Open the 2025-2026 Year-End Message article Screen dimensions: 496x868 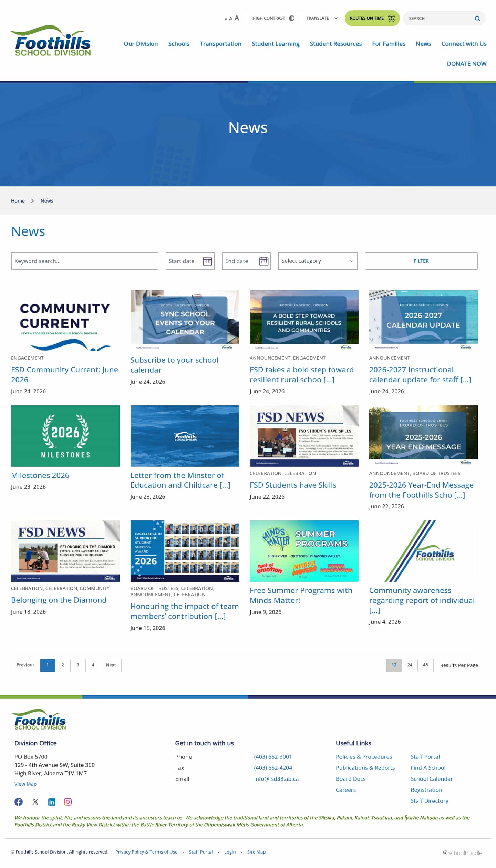click(421, 490)
